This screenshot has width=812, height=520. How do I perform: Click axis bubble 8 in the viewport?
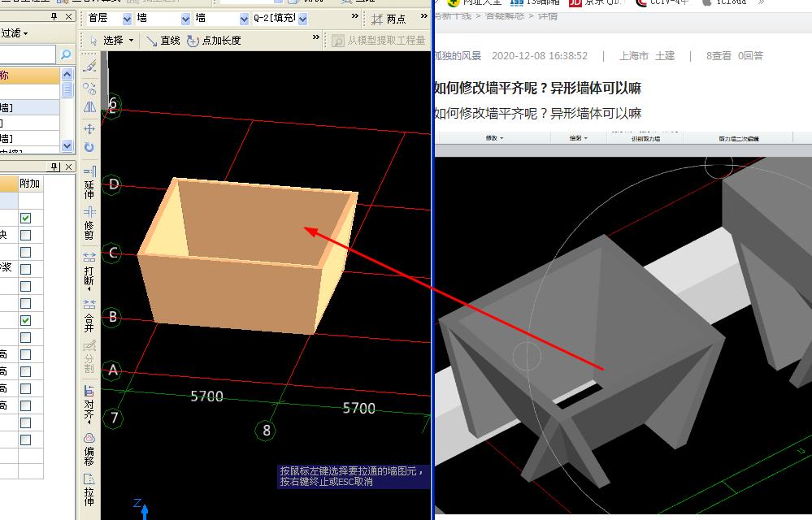[x=266, y=431]
